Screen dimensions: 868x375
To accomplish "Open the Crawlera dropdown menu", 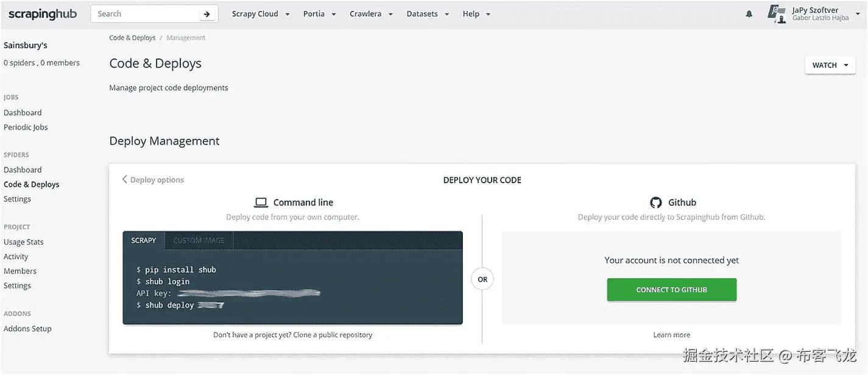I will [x=372, y=14].
